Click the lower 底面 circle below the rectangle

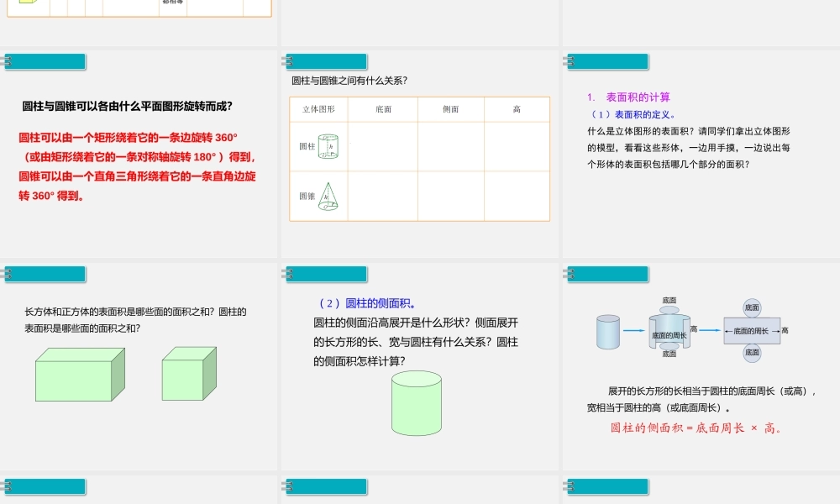[752, 354]
